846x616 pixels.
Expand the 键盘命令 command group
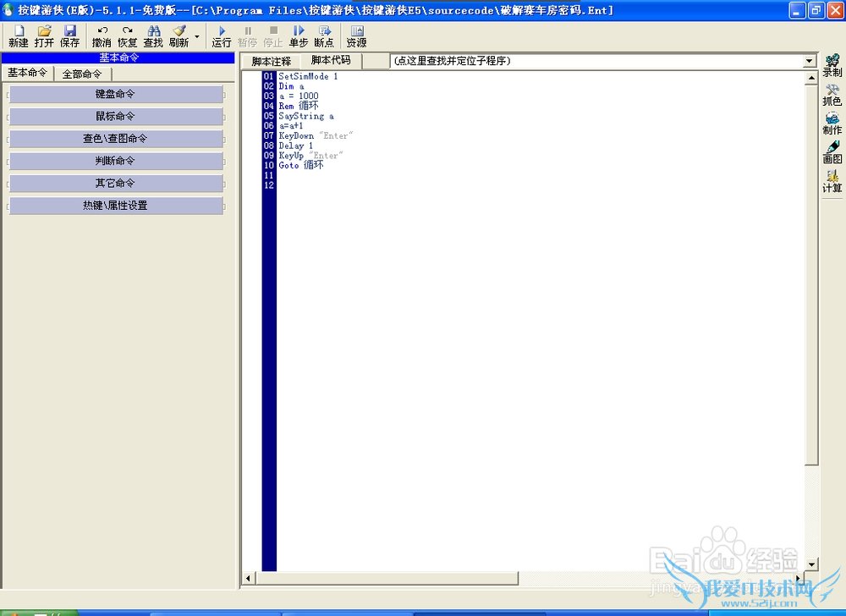(116, 94)
